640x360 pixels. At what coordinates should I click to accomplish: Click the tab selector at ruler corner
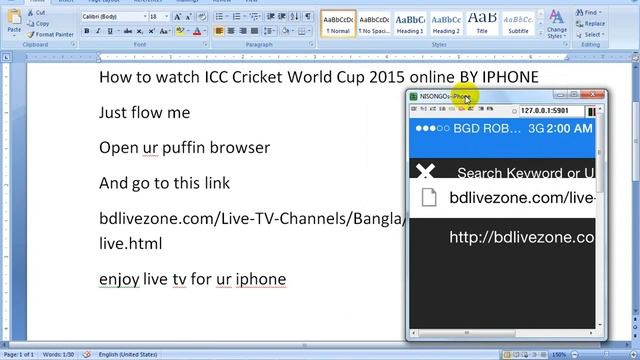[x=6, y=58]
